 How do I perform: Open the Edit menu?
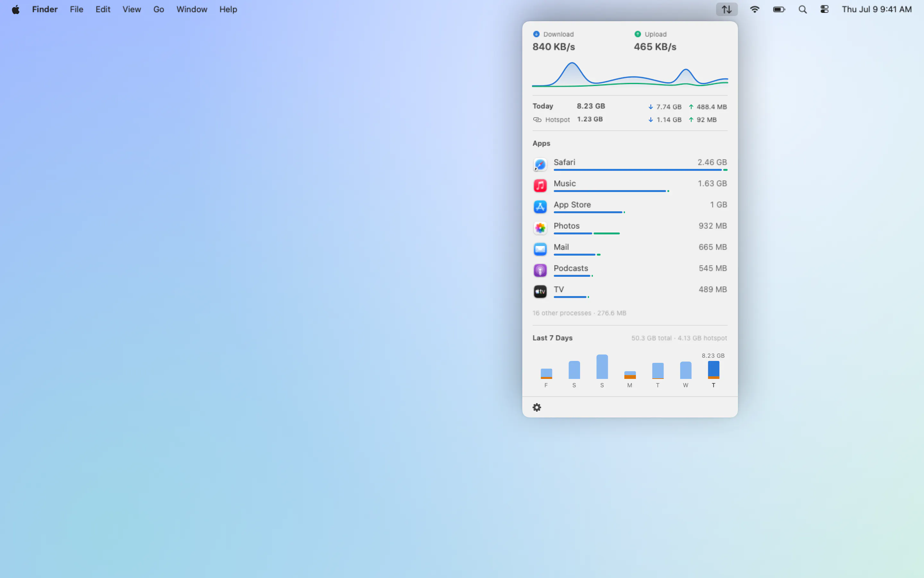click(x=103, y=9)
